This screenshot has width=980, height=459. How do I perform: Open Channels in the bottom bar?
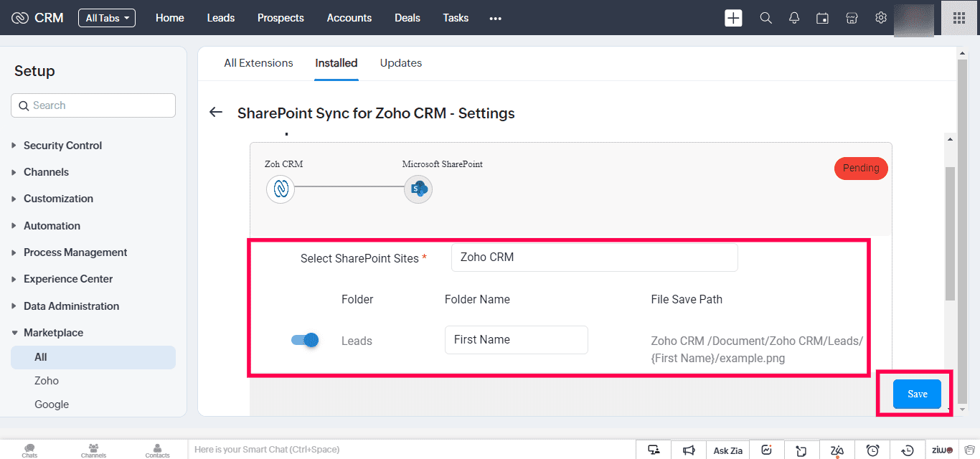(93, 450)
